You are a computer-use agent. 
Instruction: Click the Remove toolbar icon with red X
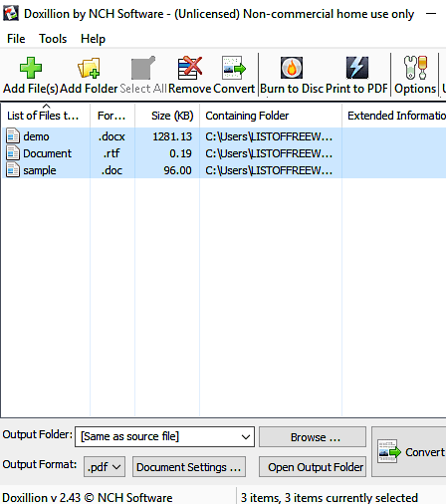point(190,68)
